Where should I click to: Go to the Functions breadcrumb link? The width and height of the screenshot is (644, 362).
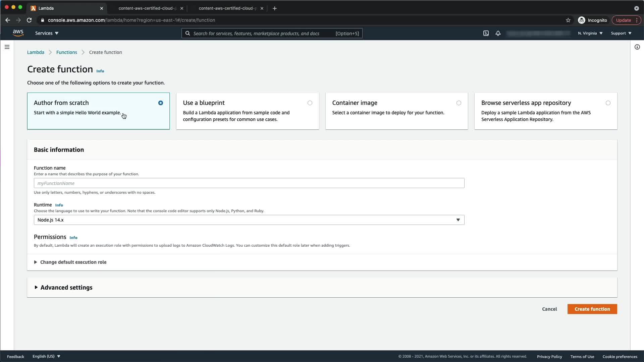tap(66, 52)
